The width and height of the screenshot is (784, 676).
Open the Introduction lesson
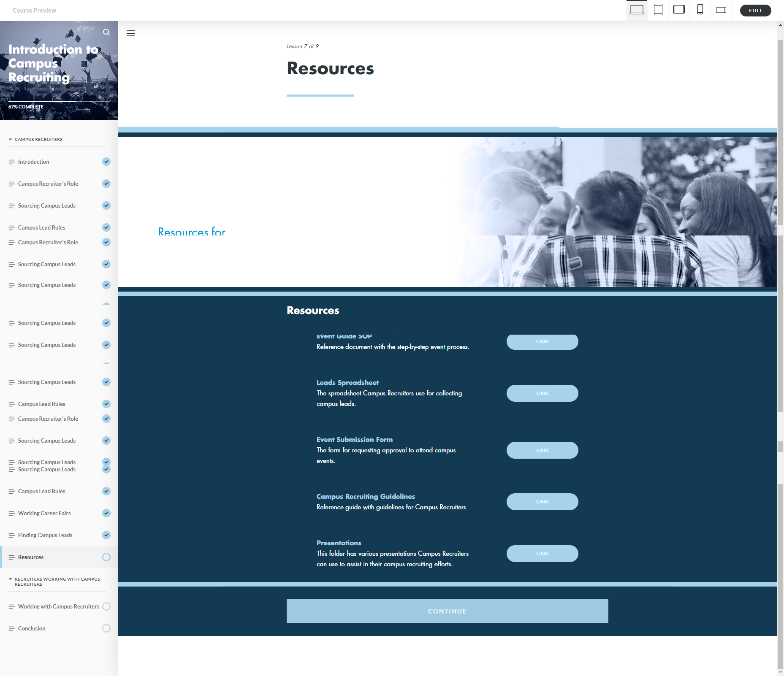coord(59,162)
